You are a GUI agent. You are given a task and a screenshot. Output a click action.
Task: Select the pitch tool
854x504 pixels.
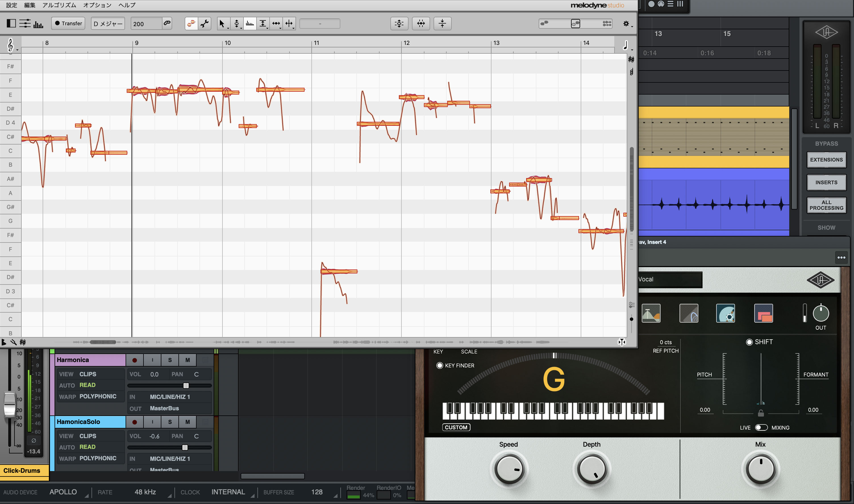[x=236, y=24]
